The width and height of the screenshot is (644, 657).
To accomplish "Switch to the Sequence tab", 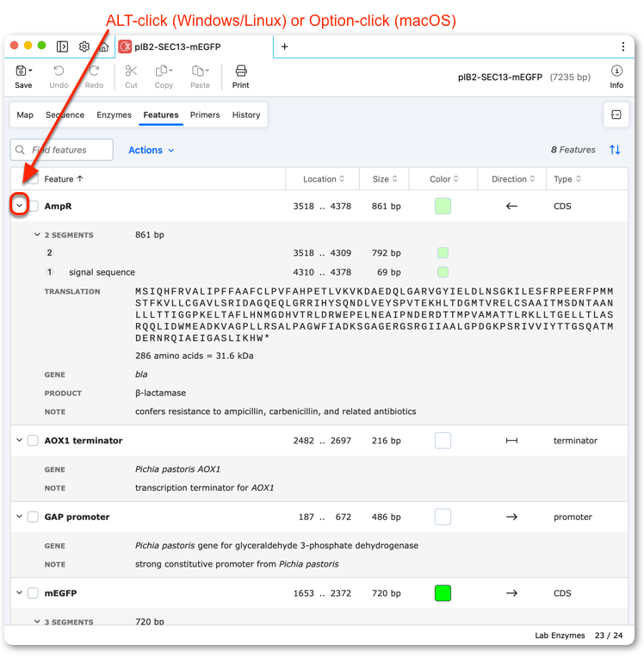I will [x=65, y=115].
